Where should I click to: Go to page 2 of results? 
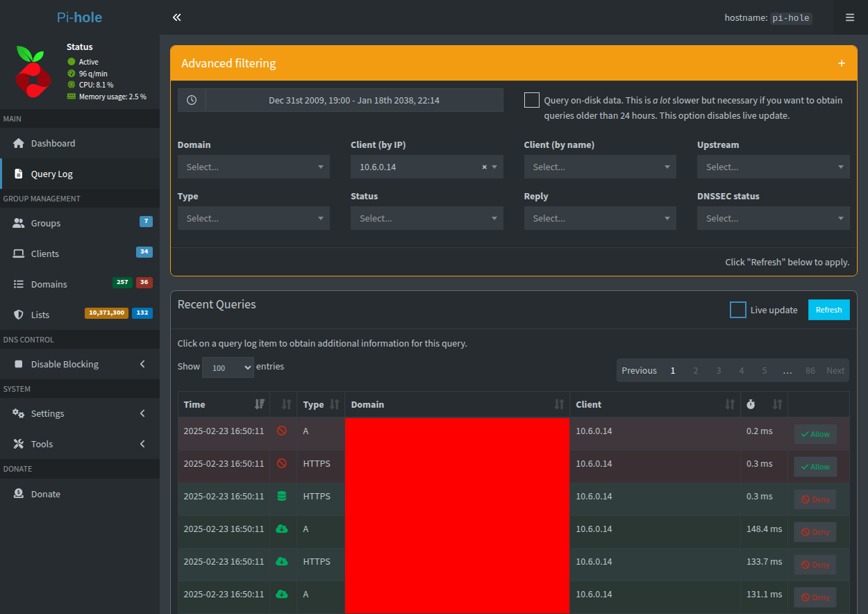click(696, 370)
